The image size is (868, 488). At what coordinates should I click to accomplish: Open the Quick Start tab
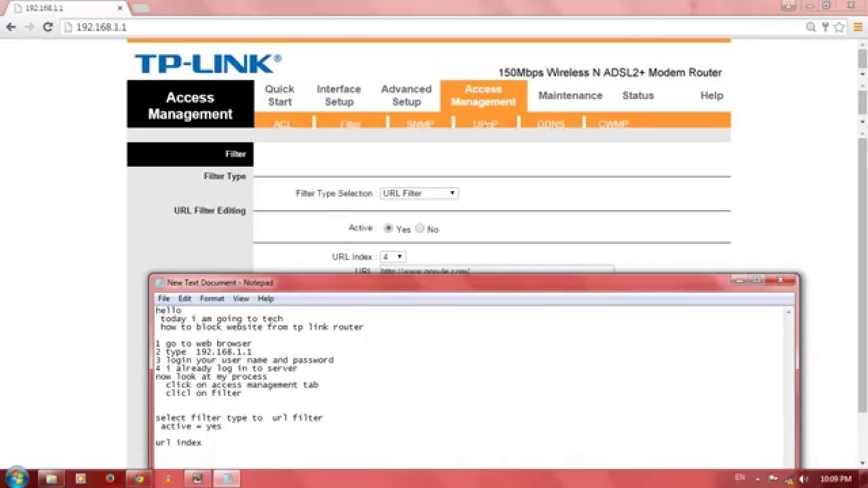[x=279, y=96]
